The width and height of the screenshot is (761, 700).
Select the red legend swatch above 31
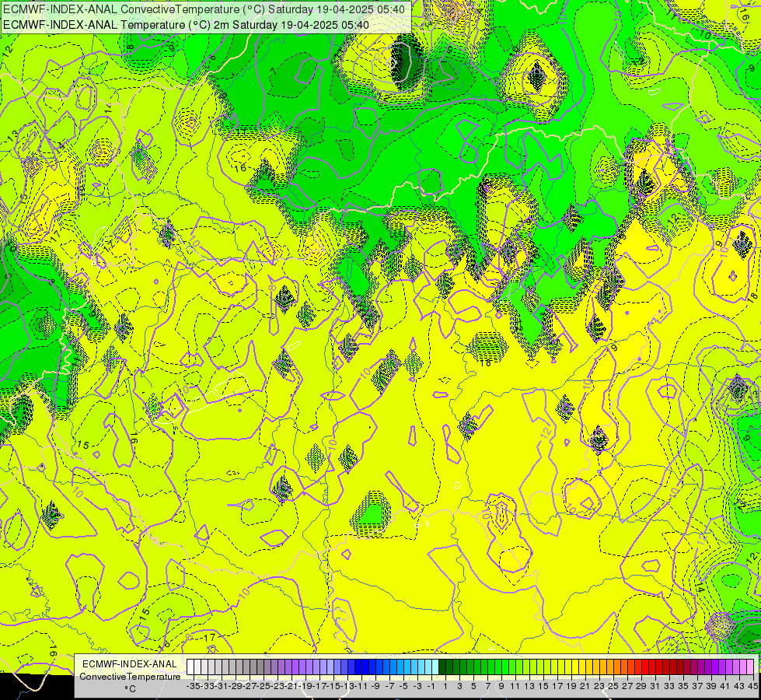652,667
